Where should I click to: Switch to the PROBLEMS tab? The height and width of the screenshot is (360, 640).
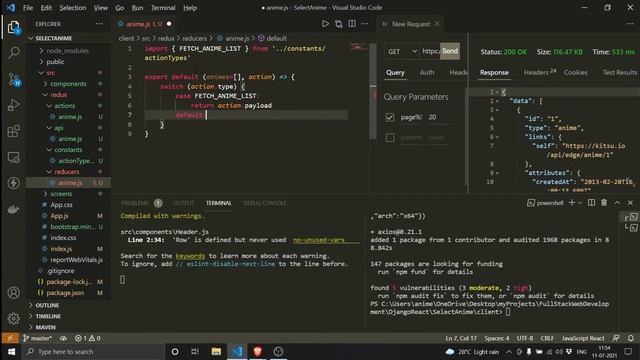[135, 203]
